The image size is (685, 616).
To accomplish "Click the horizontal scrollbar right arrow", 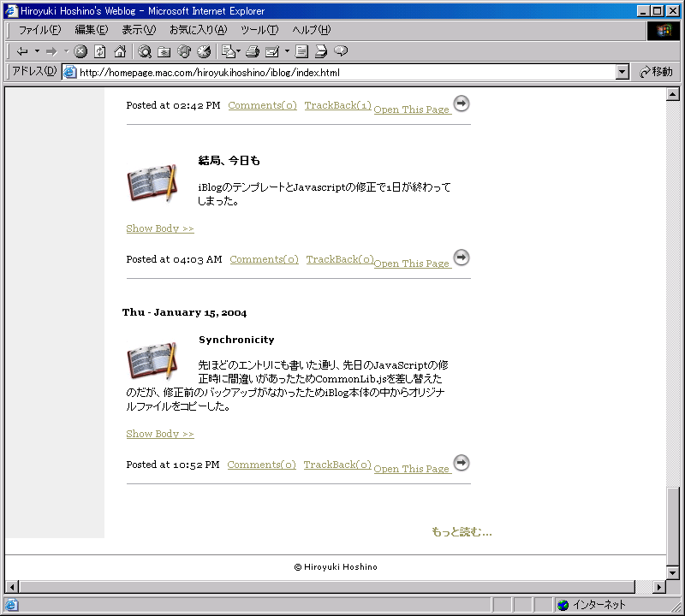I will click(x=659, y=587).
